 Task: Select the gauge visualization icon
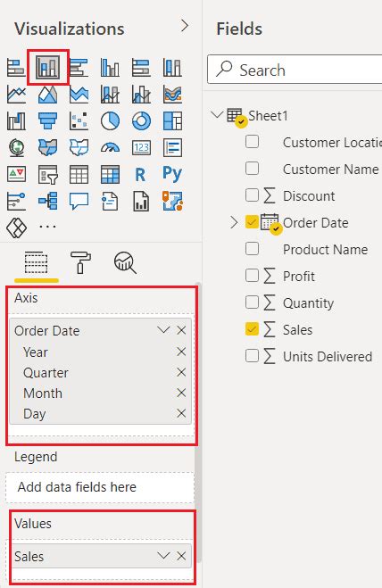pyautogui.click(x=110, y=147)
